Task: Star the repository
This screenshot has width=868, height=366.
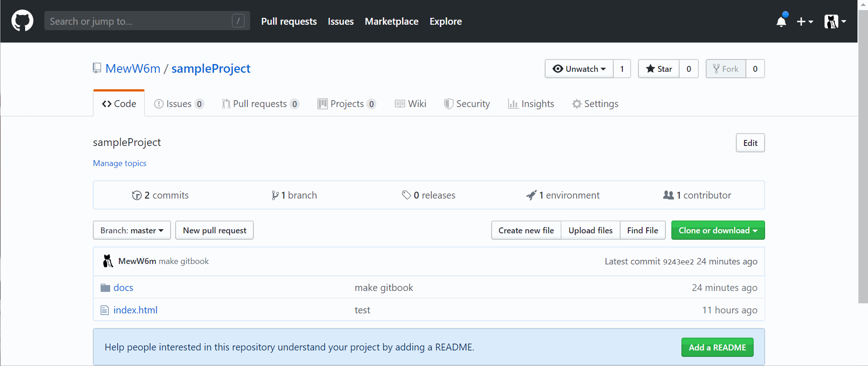Action: pyautogui.click(x=659, y=69)
